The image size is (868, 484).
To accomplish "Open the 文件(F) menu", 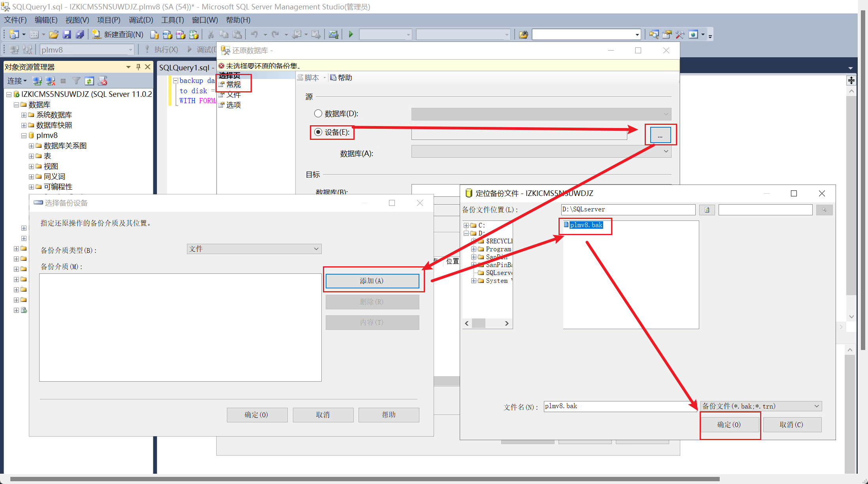I will tap(15, 20).
